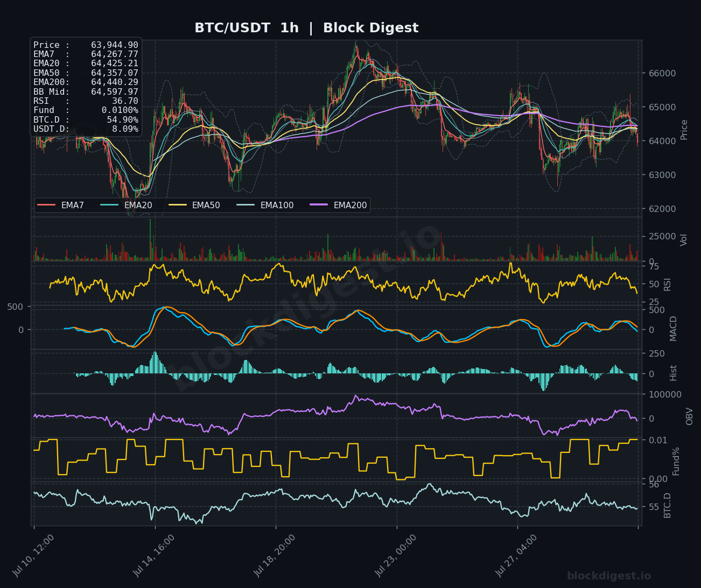Click the MACD axis title

pyautogui.click(x=673, y=328)
